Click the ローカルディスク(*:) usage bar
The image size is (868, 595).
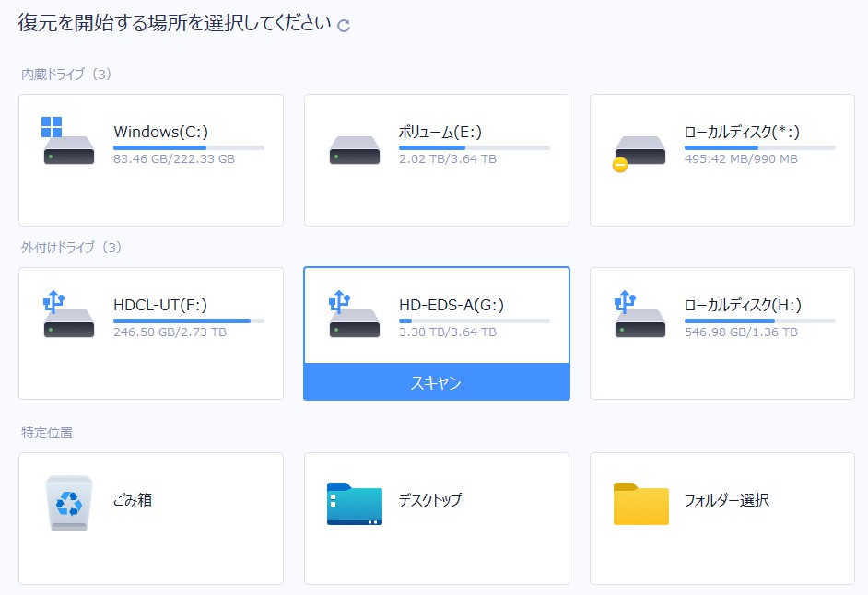point(760,147)
